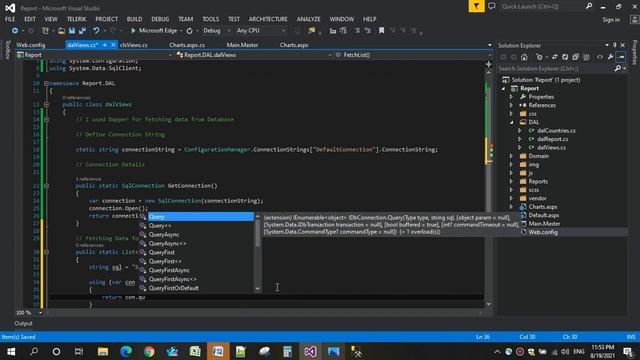This screenshot has width=640, height=360.
Task: Select Web.config in Solution Explorer
Action: click(x=543, y=232)
